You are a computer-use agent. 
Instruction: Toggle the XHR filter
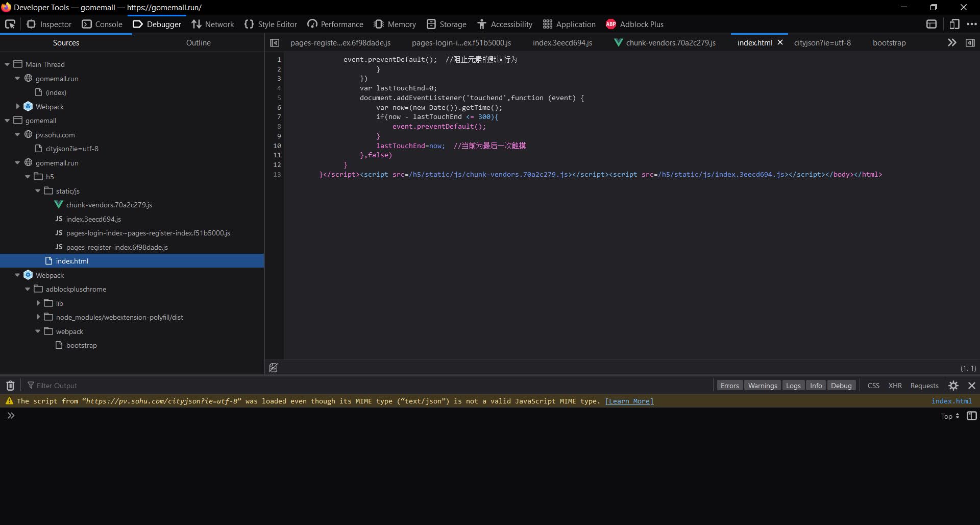click(895, 386)
